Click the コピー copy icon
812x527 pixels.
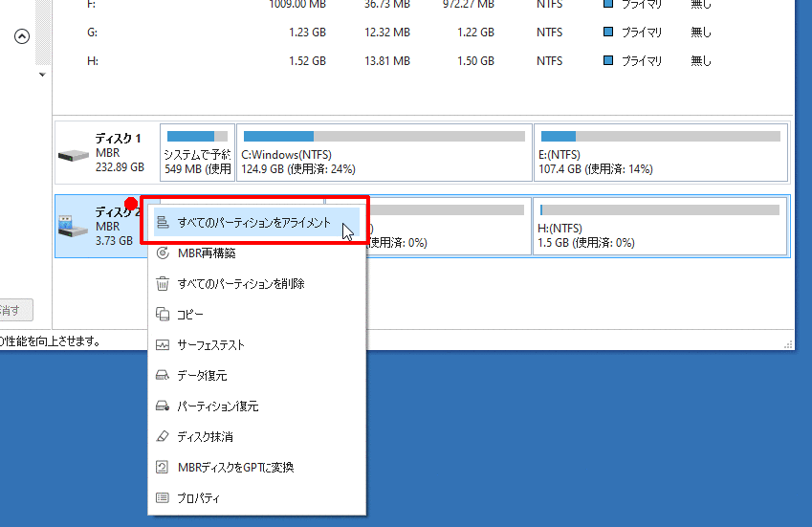pos(163,315)
